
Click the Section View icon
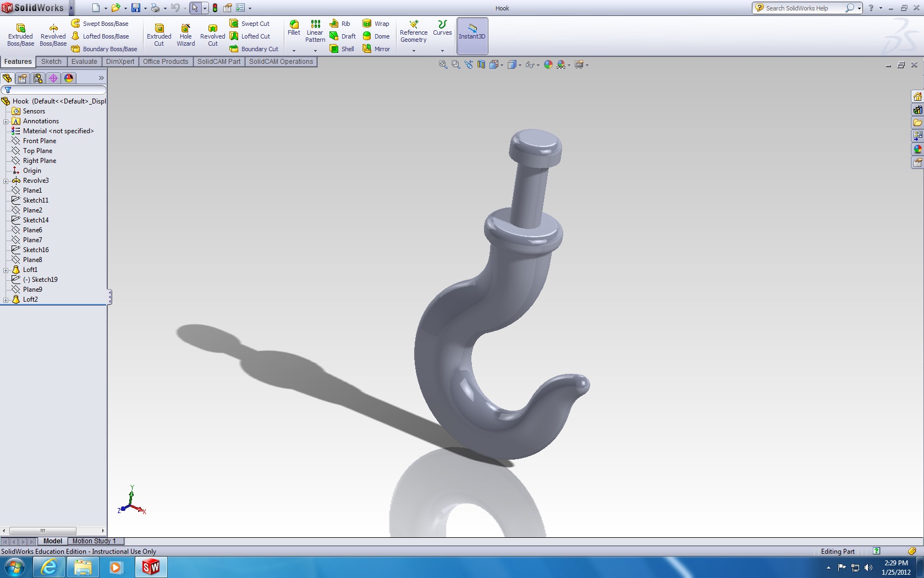click(481, 64)
